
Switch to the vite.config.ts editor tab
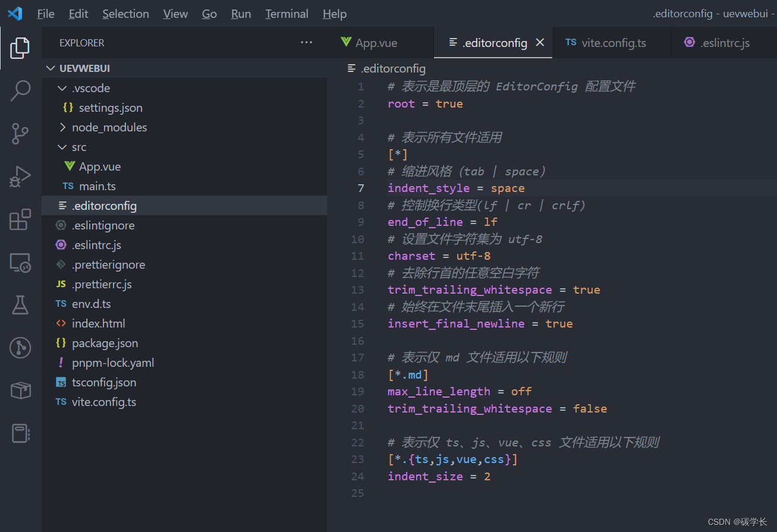(612, 43)
